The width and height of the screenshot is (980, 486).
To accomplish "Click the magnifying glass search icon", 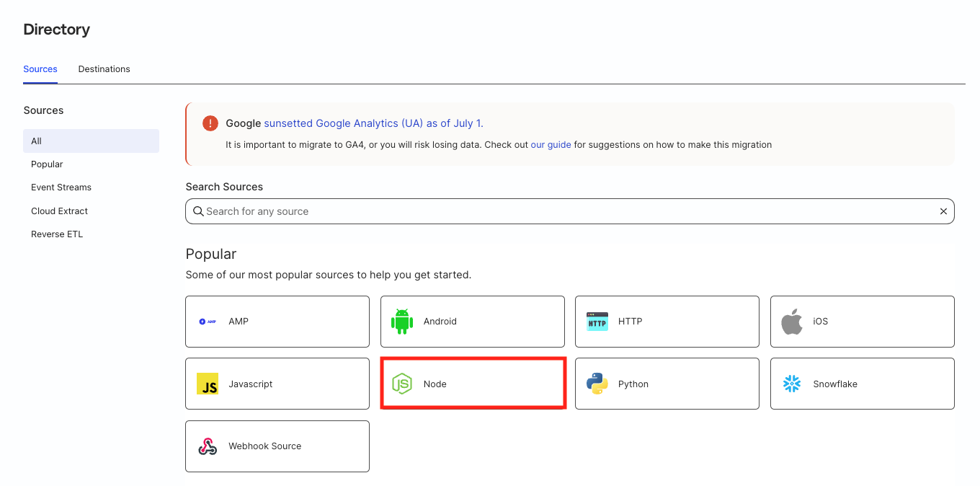I will pos(198,211).
